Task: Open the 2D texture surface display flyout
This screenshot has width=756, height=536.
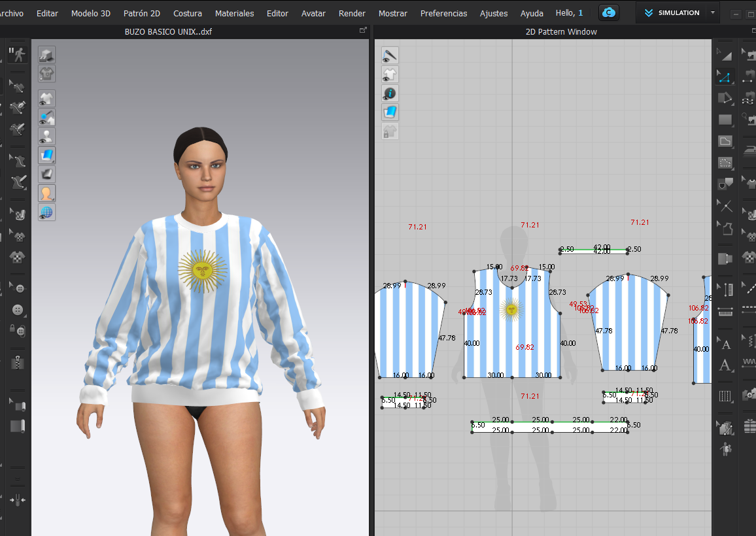Action: 390,112
